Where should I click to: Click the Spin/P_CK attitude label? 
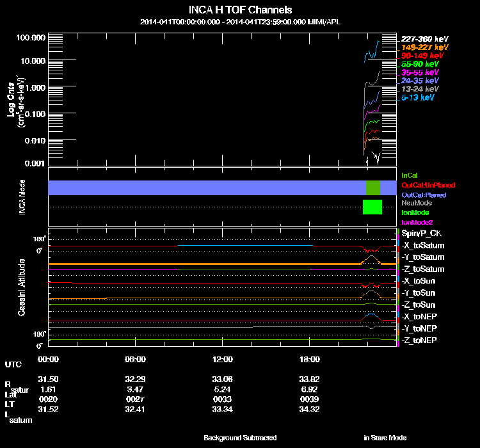point(420,234)
